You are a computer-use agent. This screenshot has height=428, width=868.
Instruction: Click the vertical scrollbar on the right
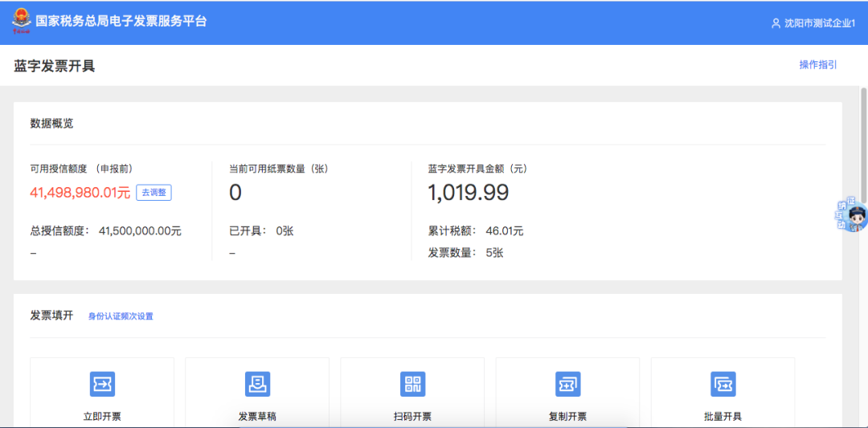pyautogui.click(x=863, y=145)
